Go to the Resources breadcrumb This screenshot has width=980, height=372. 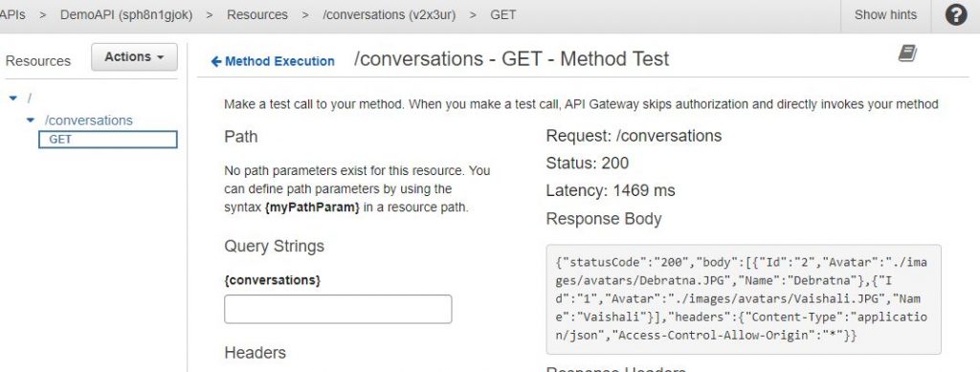coord(257,14)
